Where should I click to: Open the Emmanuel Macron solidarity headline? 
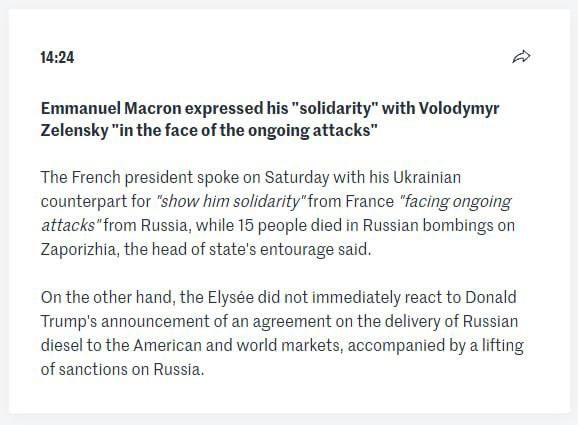click(270, 119)
